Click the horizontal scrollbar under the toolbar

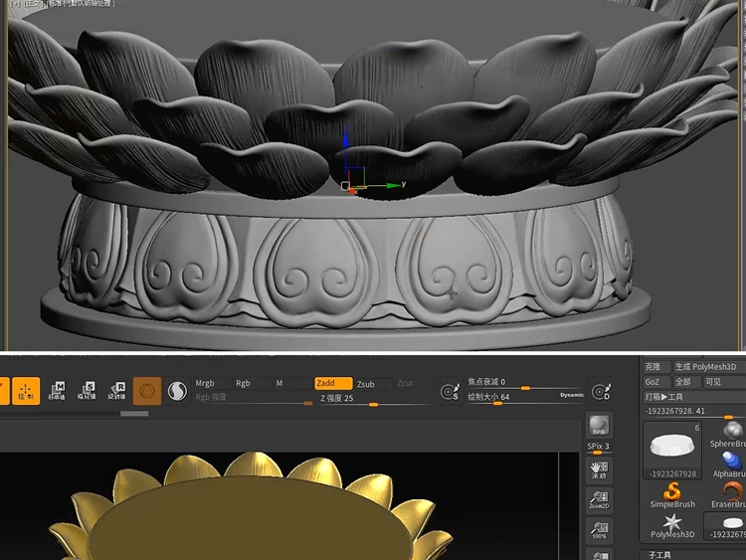(134, 414)
